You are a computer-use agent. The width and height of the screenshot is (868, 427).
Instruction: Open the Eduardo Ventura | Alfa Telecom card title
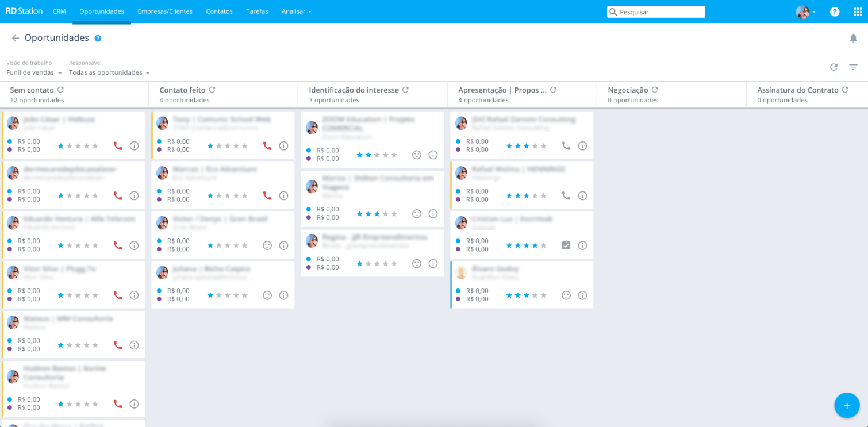click(79, 219)
